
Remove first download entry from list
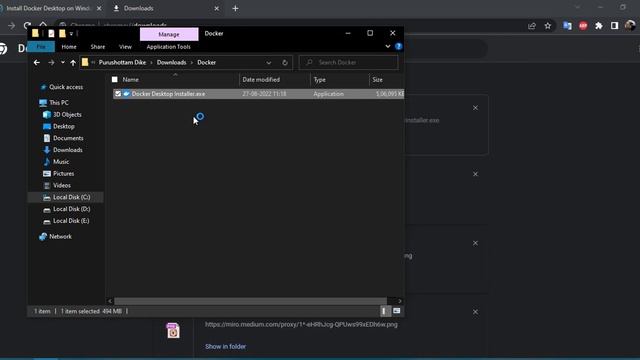(x=475, y=108)
